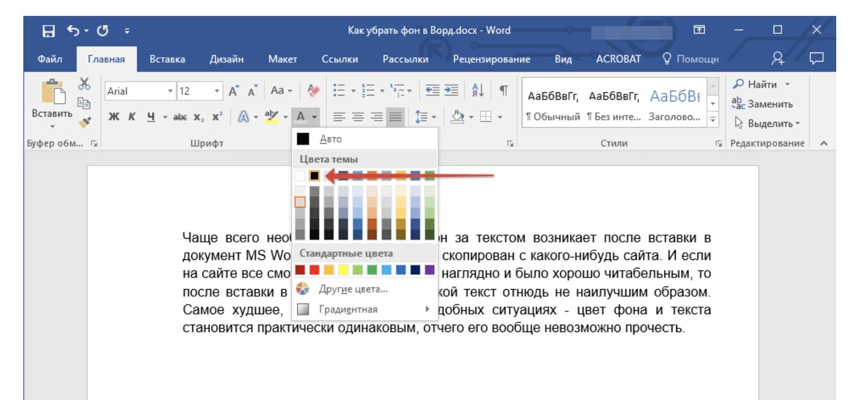Redo the last action in quick access
868x400 pixels.
click(x=103, y=31)
